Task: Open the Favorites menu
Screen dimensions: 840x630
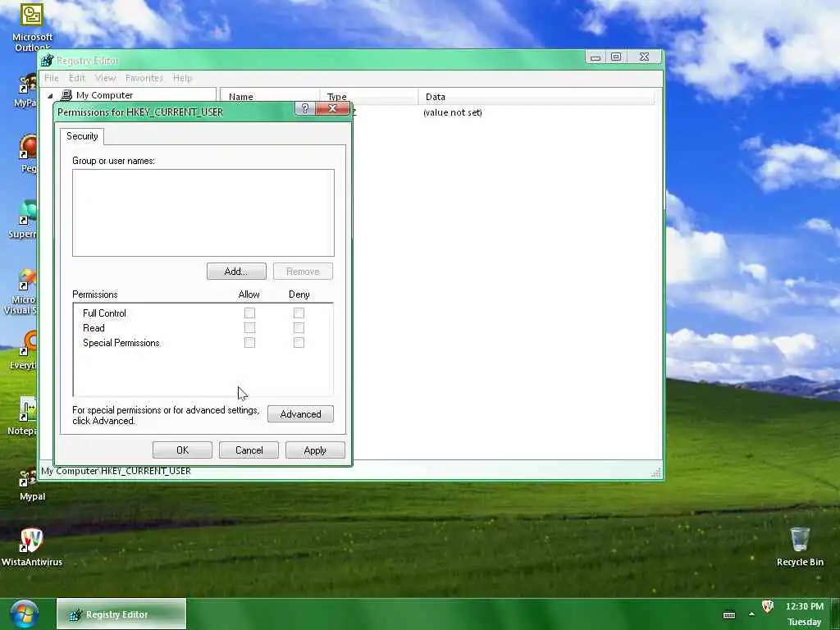Action: 144,78
